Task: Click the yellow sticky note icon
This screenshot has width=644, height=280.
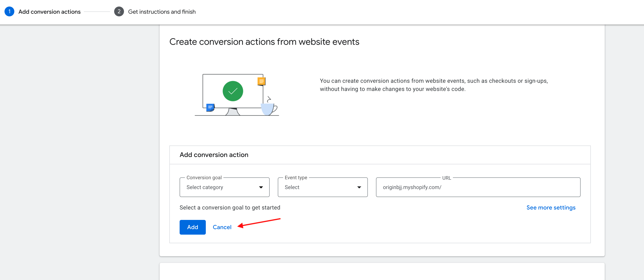Action: (x=261, y=81)
